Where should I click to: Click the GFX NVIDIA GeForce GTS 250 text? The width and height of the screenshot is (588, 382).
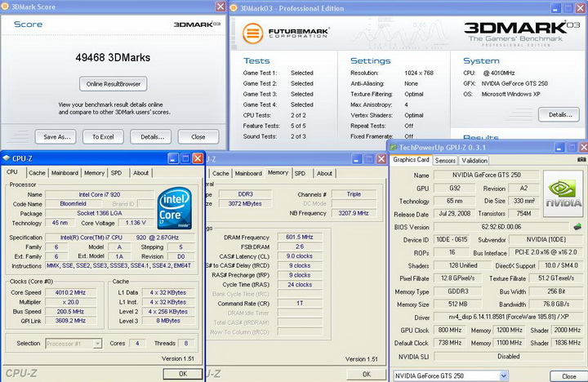point(514,83)
